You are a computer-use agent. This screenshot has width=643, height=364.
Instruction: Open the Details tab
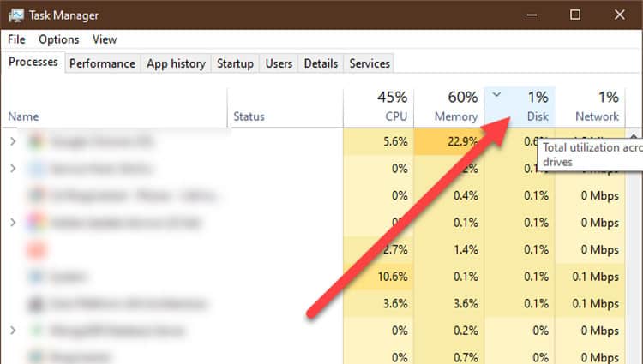[321, 63]
